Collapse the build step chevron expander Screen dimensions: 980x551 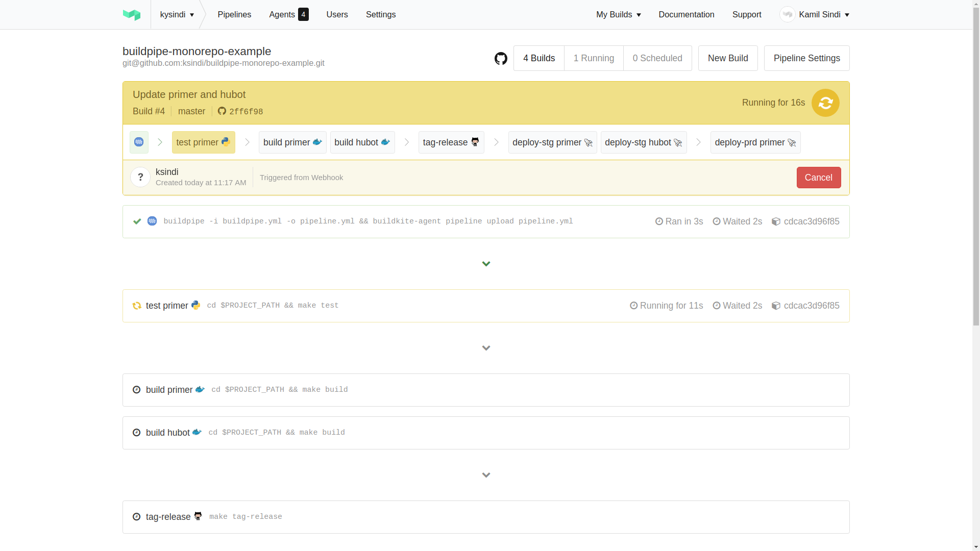486,263
